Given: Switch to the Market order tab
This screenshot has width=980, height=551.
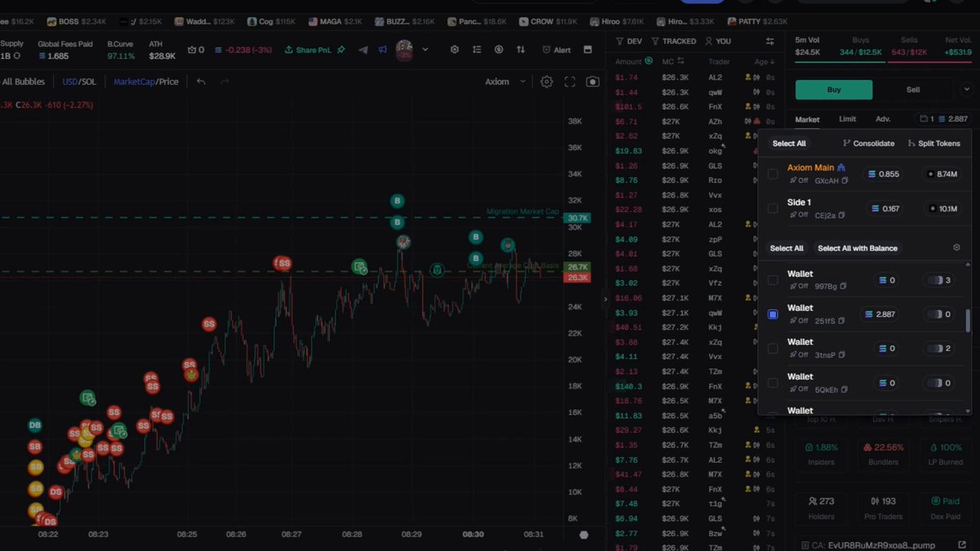Looking at the screenshot, I should pyautogui.click(x=808, y=119).
